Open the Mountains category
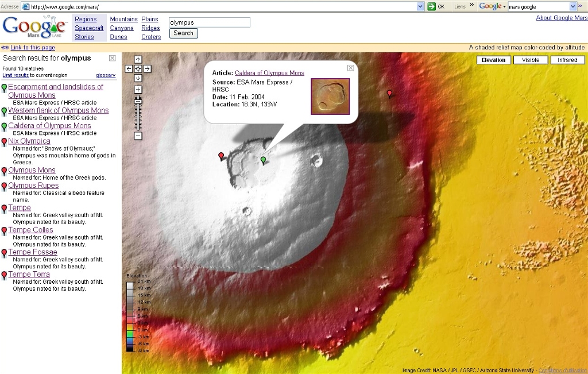Viewport: 588px width, 374px height. click(124, 19)
